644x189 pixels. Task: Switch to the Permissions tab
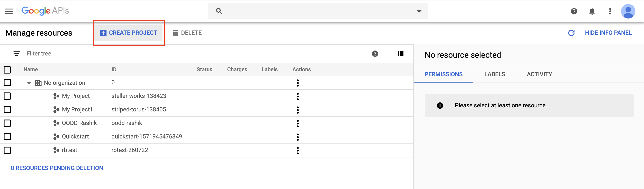[x=443, y=74]
